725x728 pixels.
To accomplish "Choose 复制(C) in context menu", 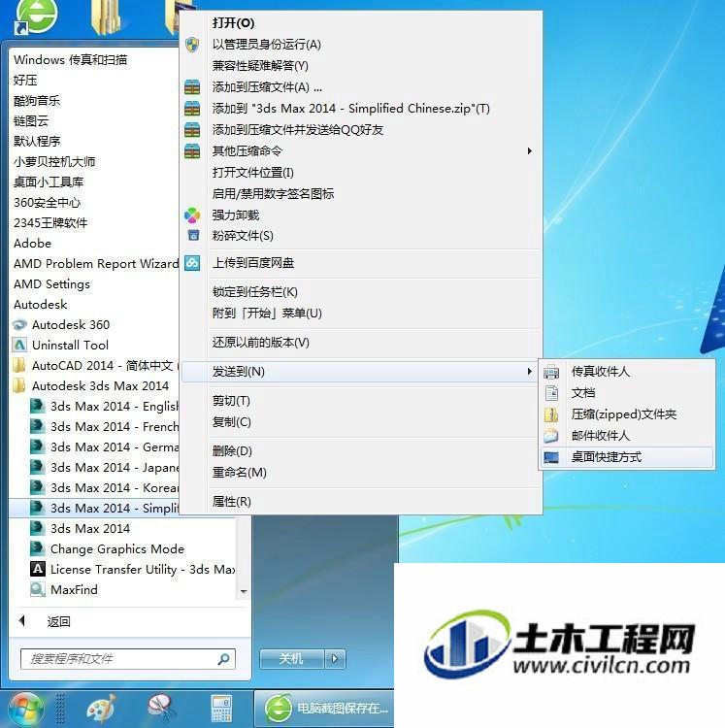I will point(232,422).
